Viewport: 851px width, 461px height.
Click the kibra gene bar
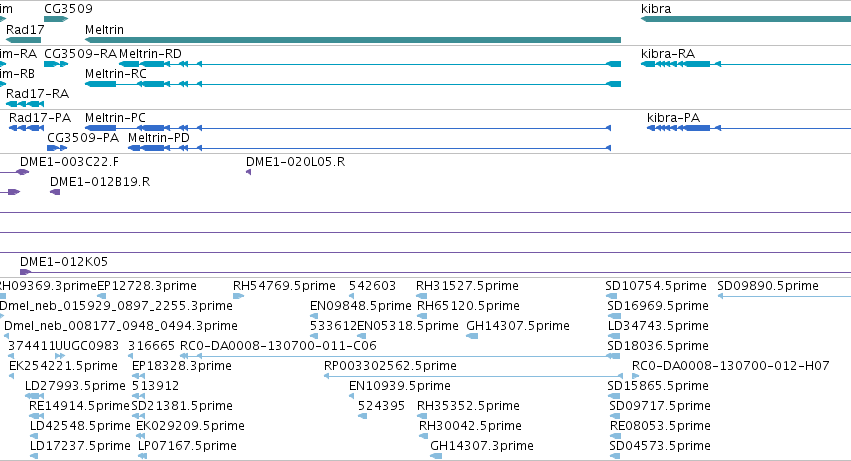pyautogui.click(x=746, y=19)
